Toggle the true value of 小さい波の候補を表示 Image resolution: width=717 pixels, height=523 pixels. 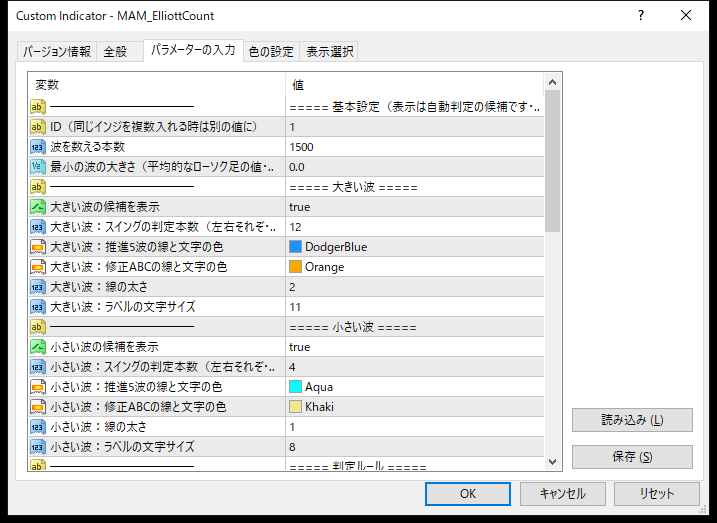(415, 347)
